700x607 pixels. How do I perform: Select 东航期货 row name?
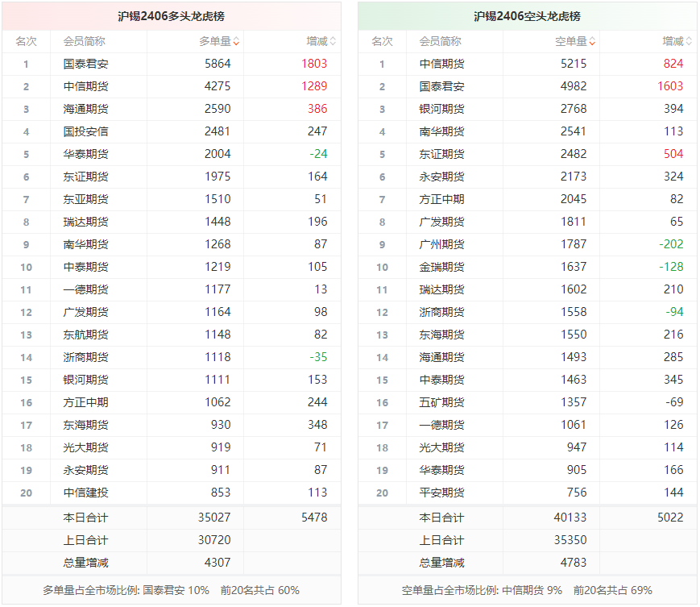pos(85,335)
